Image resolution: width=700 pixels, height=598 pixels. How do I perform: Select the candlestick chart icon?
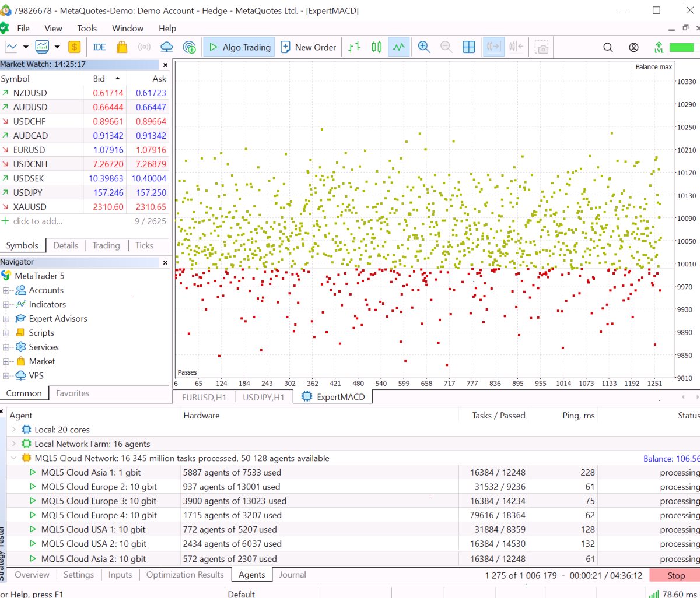[377, 47]
